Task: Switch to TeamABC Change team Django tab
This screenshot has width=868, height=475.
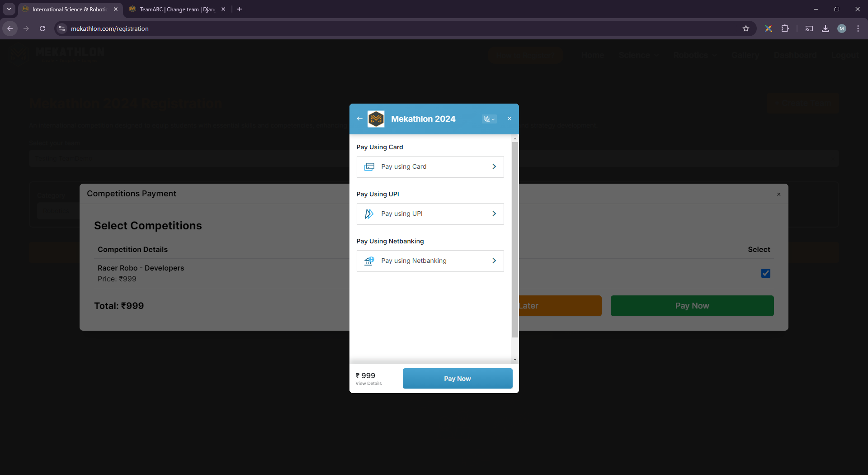Action: 177,9
